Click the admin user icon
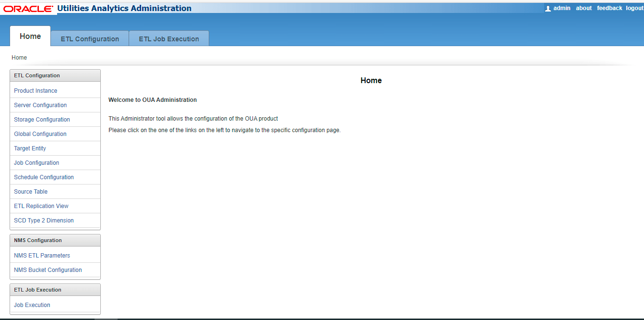 click(549, 8)
